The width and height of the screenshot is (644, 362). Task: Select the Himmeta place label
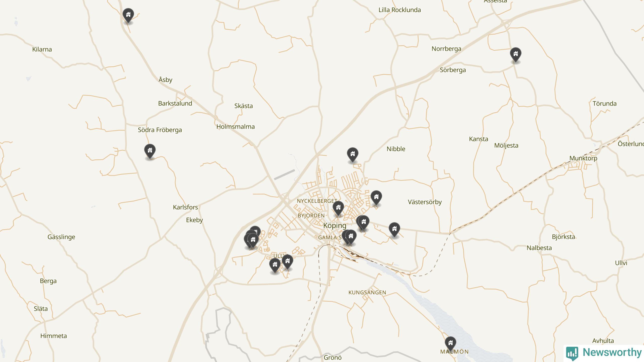coord(54,336)
